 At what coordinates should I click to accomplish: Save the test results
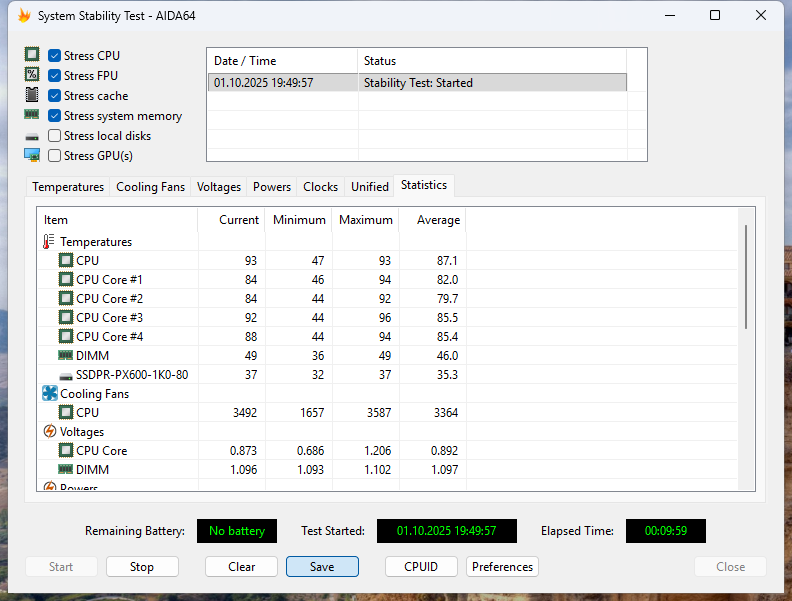pyautogui.click(x=322, y=567)
